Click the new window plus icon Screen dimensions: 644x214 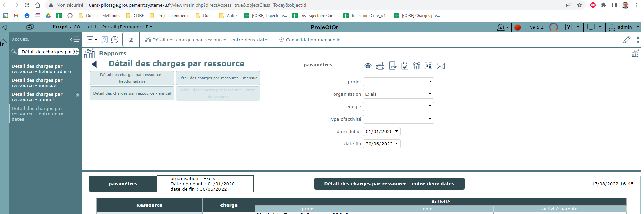click(30, 27)
